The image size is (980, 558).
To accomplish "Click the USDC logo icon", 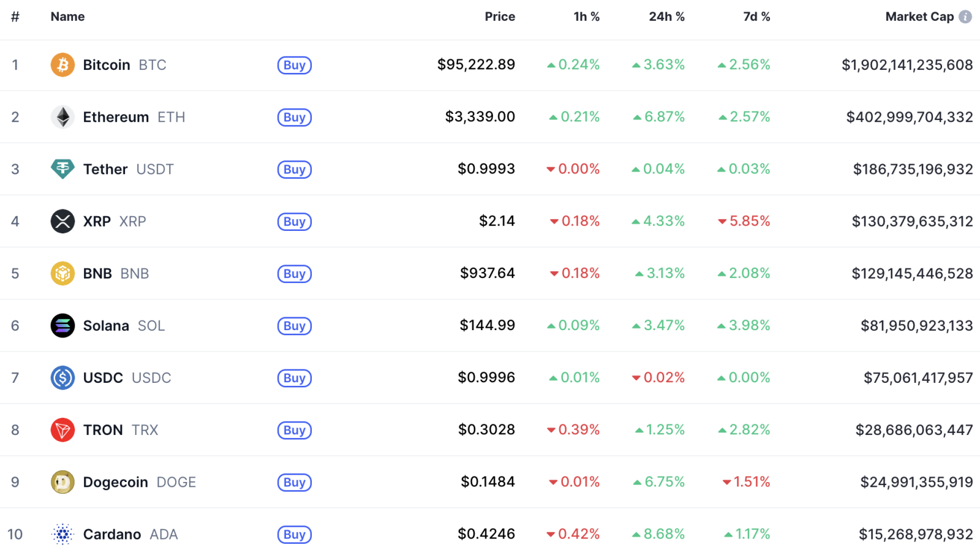I will pyautogui.click(x=62, y=378).
